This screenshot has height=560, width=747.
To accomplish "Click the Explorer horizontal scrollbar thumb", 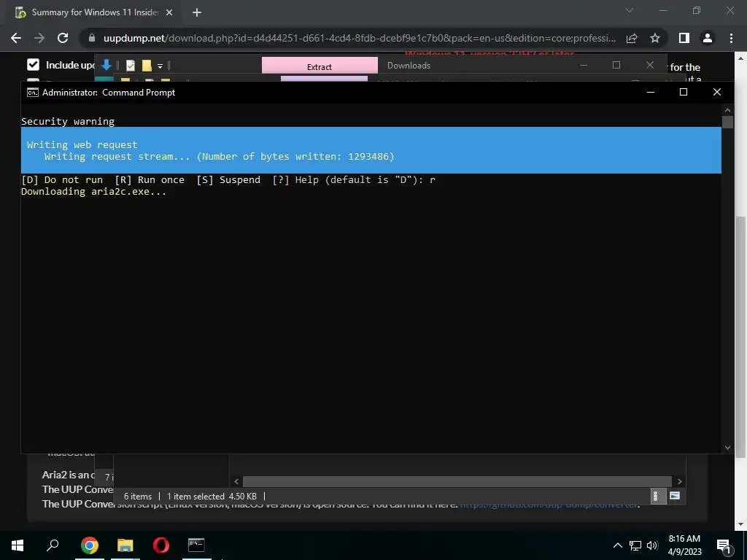I will [457, 481].
